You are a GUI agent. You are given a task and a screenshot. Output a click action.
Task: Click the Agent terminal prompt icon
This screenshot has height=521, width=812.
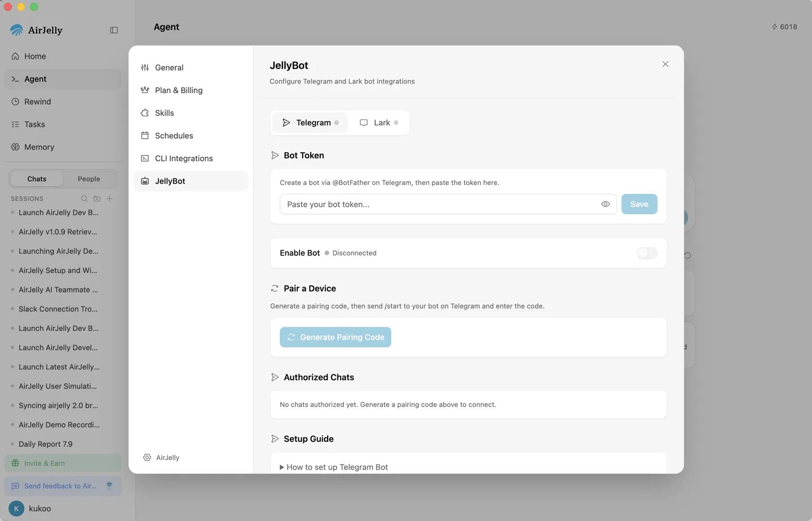[x=15, y=79]
